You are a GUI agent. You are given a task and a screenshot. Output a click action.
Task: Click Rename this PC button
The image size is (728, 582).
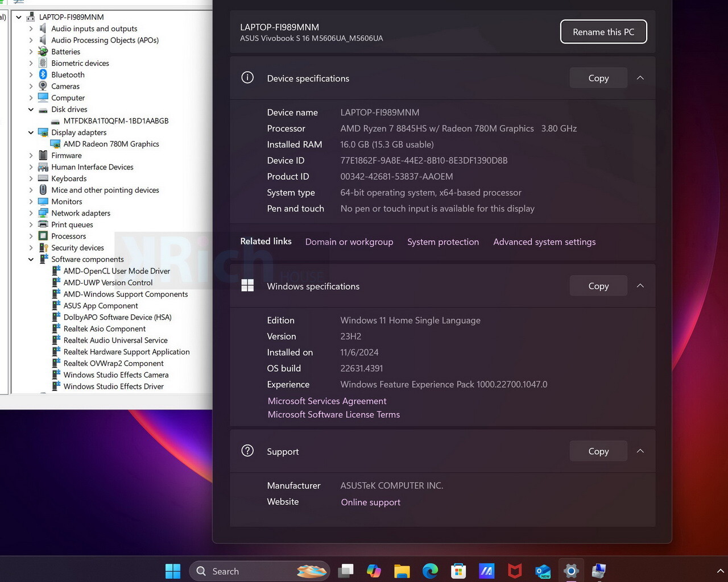coord(603,32)
